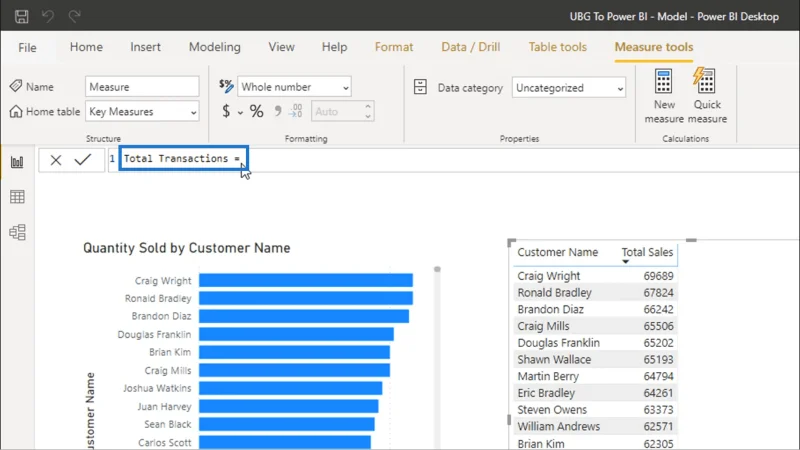Undo the last action
Viewport: 800px width, 450px height.
tap(48, 16)
